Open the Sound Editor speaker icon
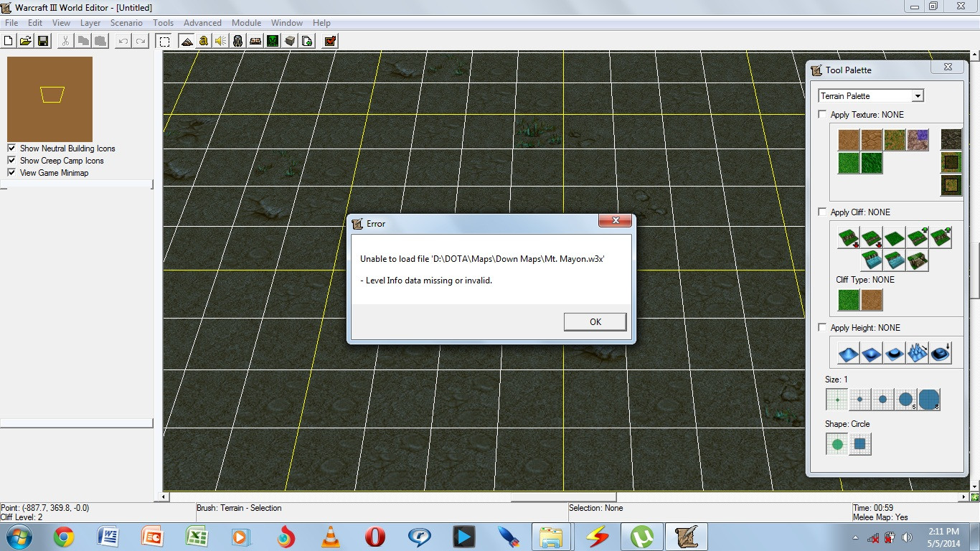980x551 pixels. click(221, 41)
